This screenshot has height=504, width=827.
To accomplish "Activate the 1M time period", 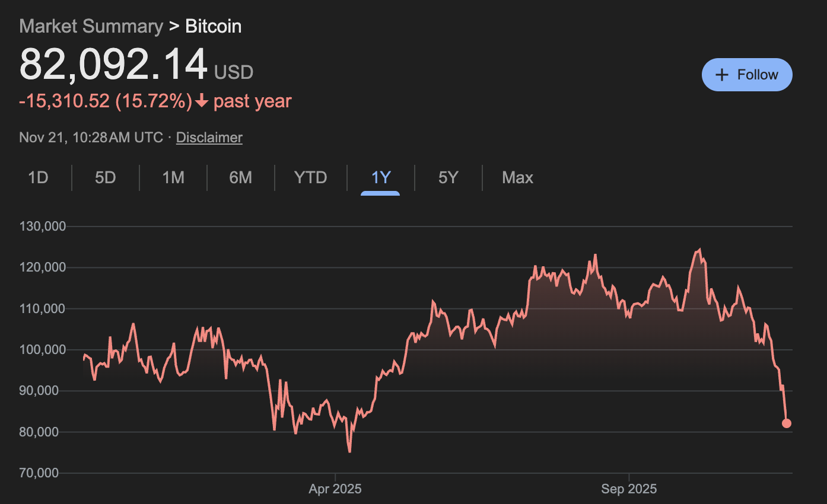I will (173, 177).
